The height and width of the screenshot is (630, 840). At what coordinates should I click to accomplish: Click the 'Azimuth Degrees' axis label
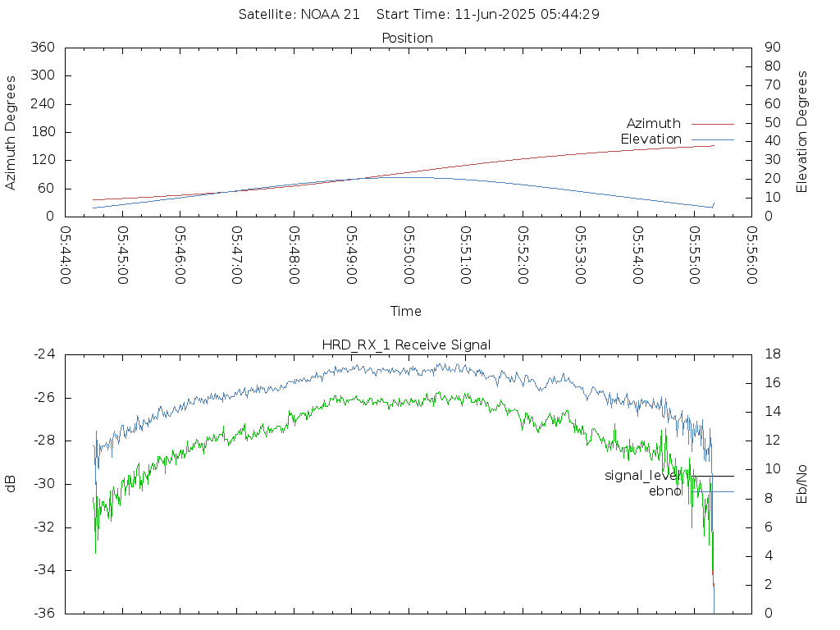[10, 132]
